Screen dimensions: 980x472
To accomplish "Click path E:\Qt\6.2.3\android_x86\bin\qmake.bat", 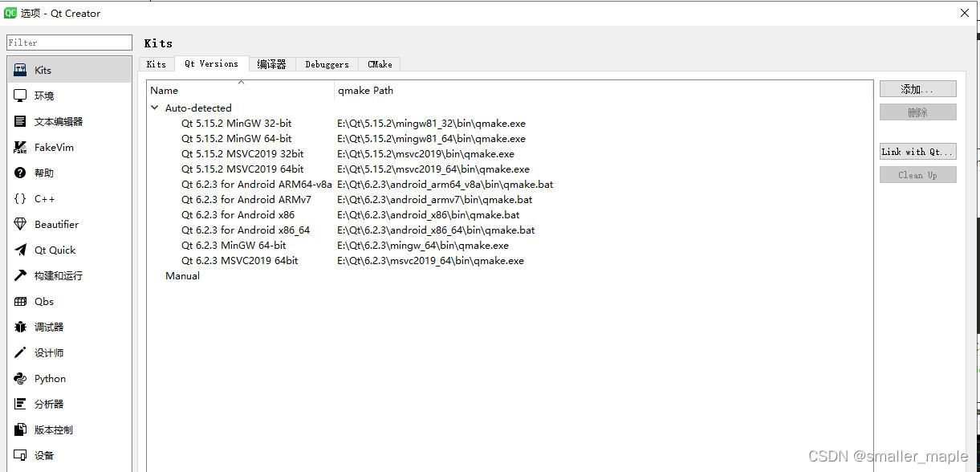I will (x=428, y=215).
